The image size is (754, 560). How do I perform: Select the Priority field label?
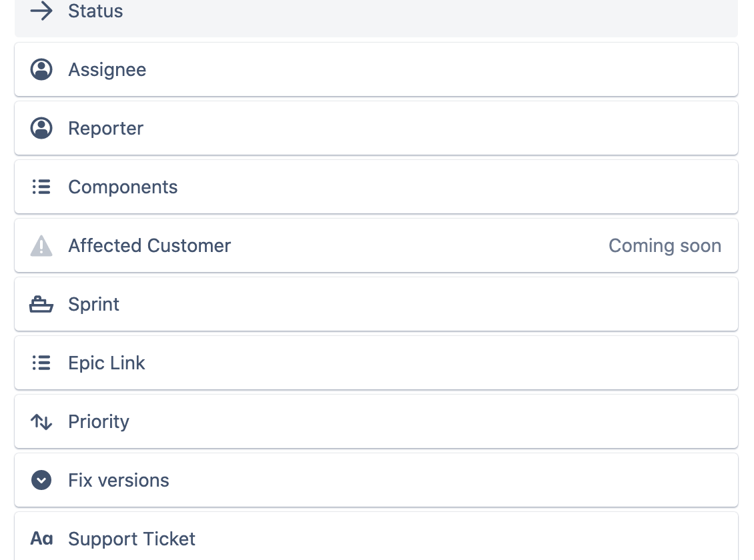pyautogui.click(x=99, y=422)
